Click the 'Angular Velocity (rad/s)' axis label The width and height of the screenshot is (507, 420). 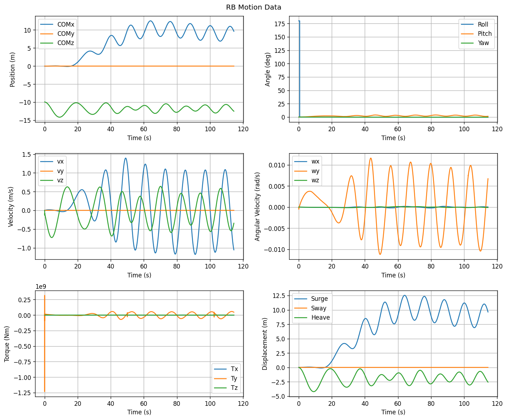click(258, 207)
